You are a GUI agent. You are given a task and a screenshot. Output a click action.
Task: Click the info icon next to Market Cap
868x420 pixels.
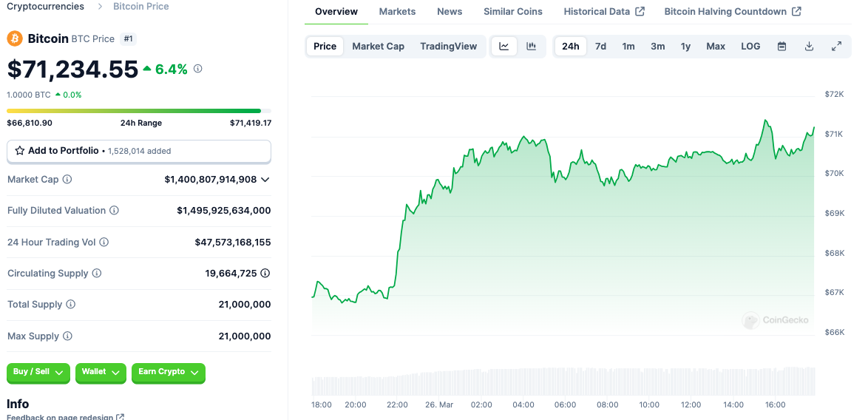point(67,179)
